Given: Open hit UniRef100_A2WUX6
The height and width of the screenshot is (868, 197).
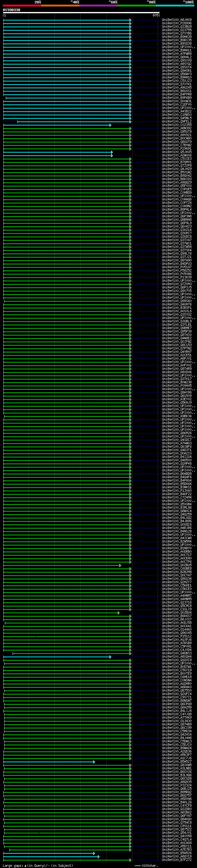Looking at the screenshot, I should pyautogui.click(x=177, y=155).
